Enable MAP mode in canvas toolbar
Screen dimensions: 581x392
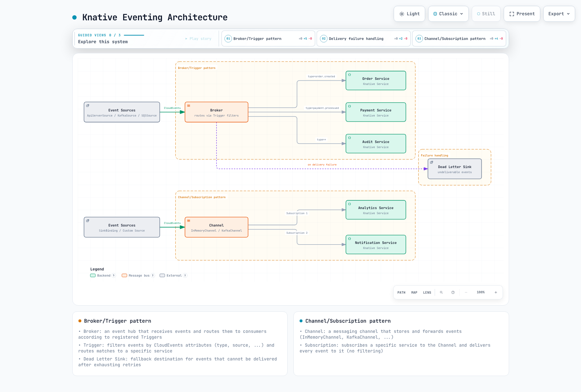pos(414,293)
